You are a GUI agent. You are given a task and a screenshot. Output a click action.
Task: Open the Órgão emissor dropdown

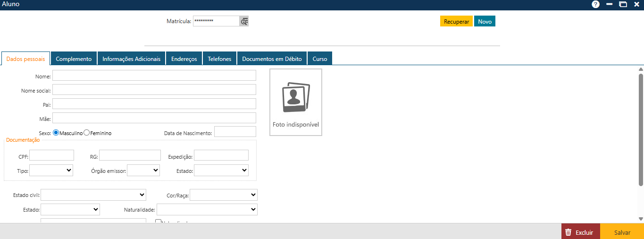click(x=143, y=170)
